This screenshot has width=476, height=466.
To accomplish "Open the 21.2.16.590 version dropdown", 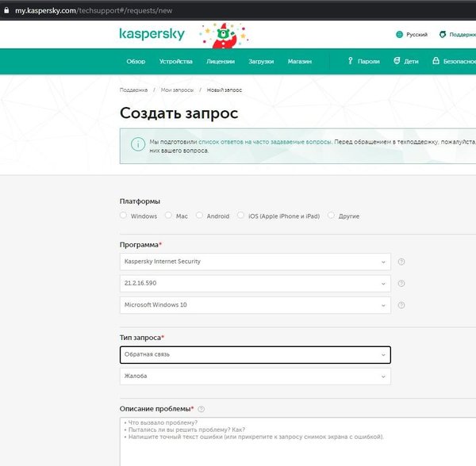I will pyautogui.click(x=255, y=284).
